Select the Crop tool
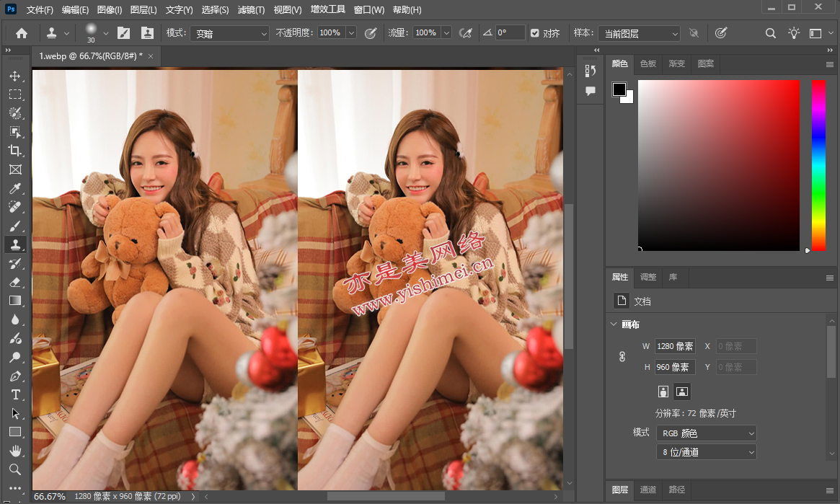 coord(15,151)
